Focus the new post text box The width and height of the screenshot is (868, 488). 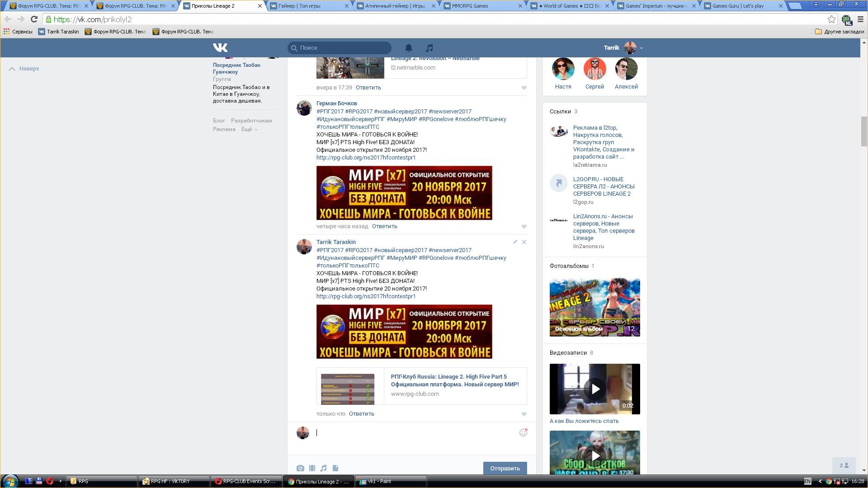point(416,433)
